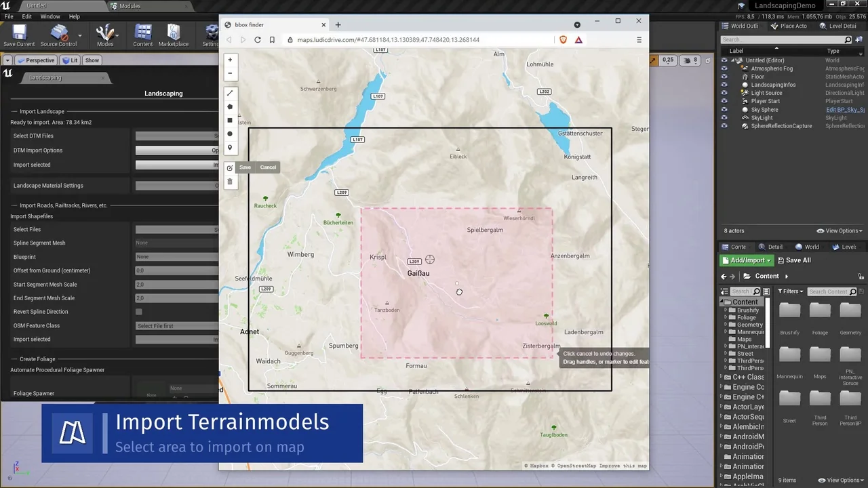The image size is (868, 488).
Task: Open the Edit menu
Action: click(x=27, y=16)
